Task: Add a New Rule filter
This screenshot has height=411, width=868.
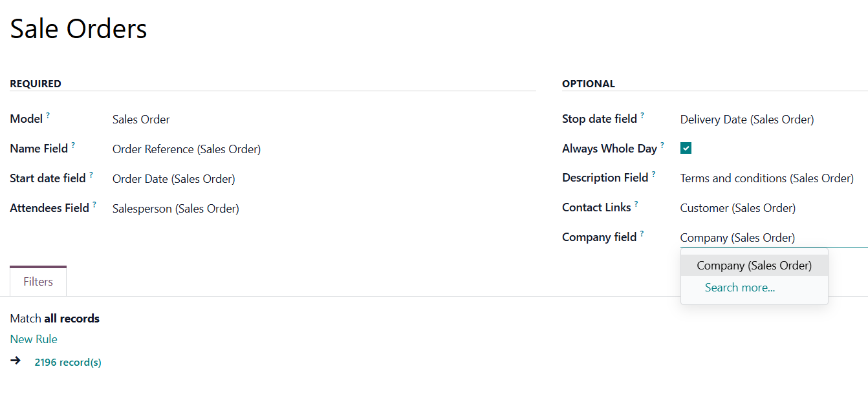Action: [34, 339]
